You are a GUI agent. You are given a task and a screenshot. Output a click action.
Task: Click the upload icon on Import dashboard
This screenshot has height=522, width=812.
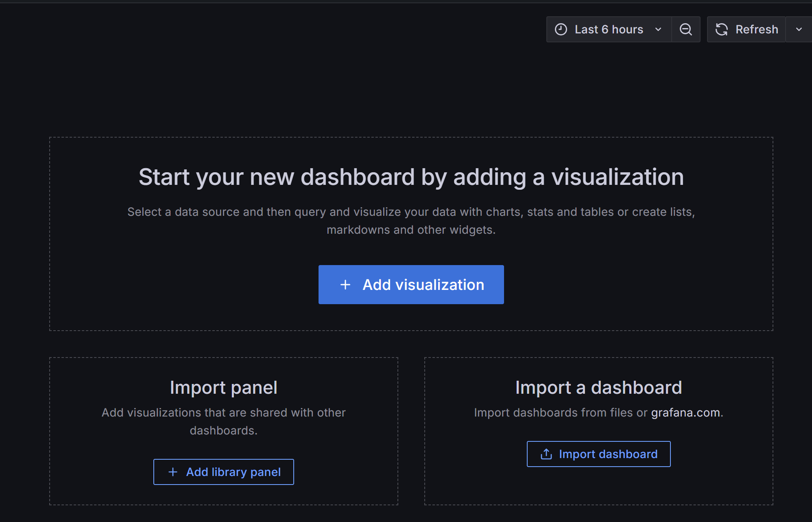pos(546,454)
